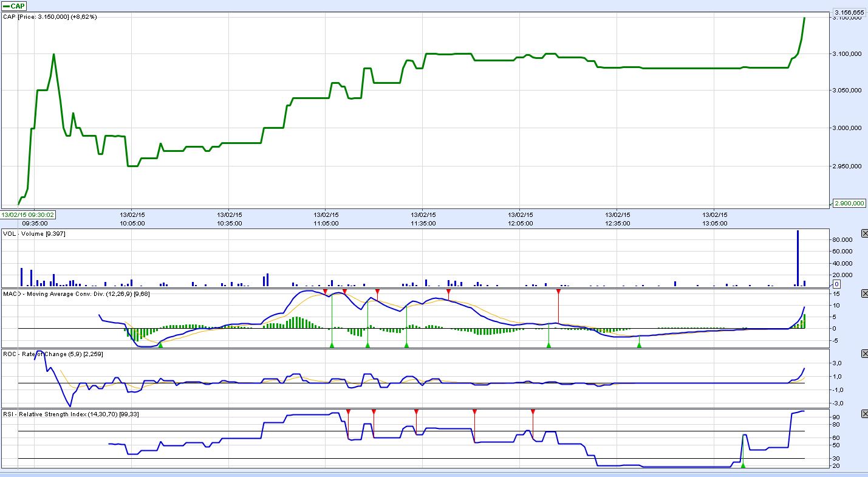Close the VOL Volume indicator panel
The height and width of the screenshot is (477, 868).
(864, 234)
